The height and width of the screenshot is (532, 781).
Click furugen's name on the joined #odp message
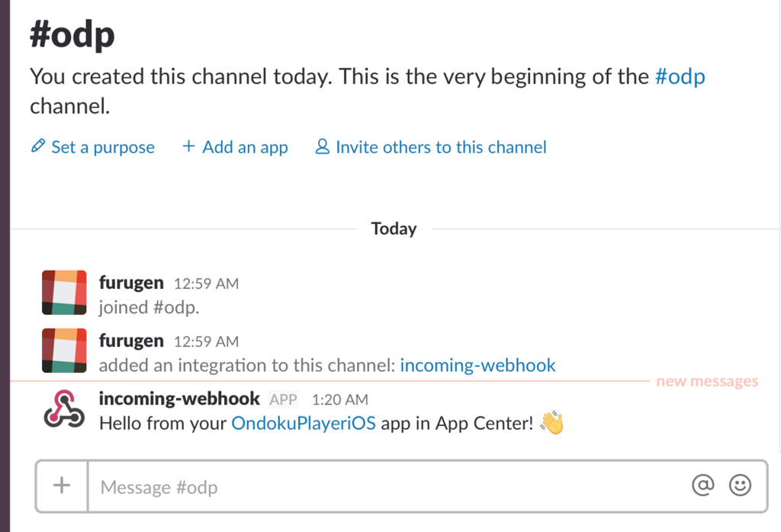pyautogui.click(x=131, y=283)
